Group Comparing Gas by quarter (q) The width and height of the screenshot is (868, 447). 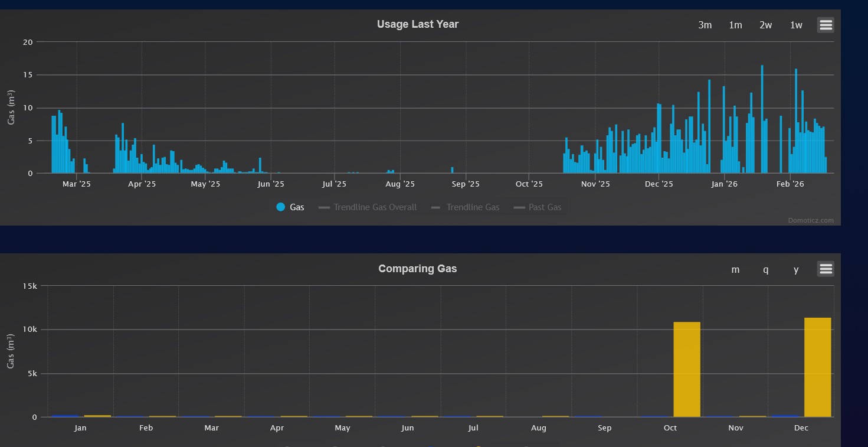click(x=765, y=269)
